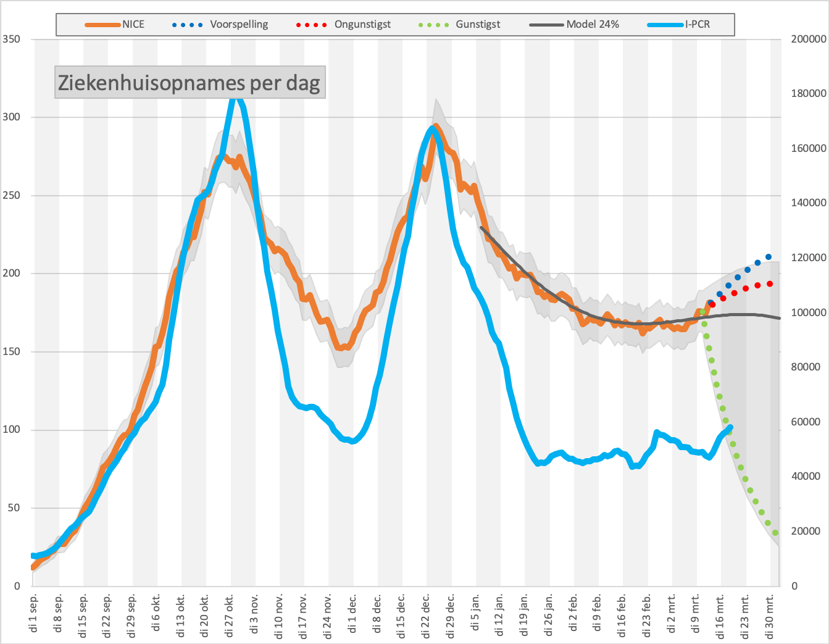The width and height of the screenshot is (829, 644).
Task: Click left axis value 300
Action: point(11,117)
